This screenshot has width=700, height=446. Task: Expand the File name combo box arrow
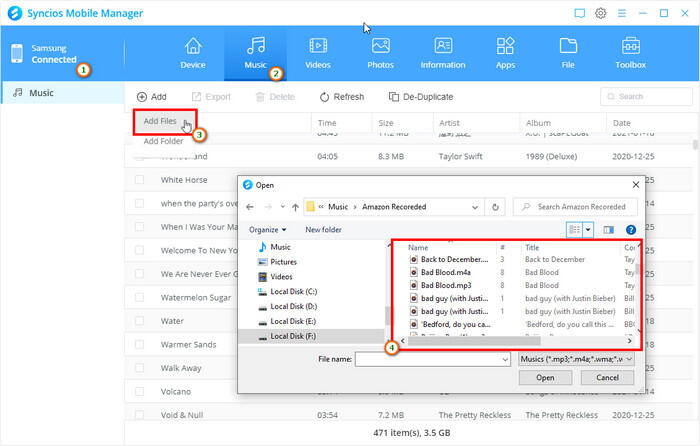(504, 358)
